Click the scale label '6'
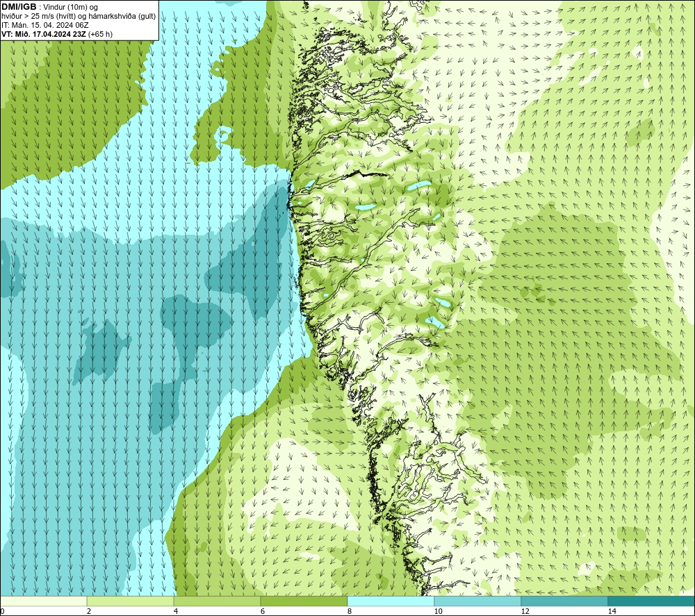 pyautogui.click(x=263, y=611)
